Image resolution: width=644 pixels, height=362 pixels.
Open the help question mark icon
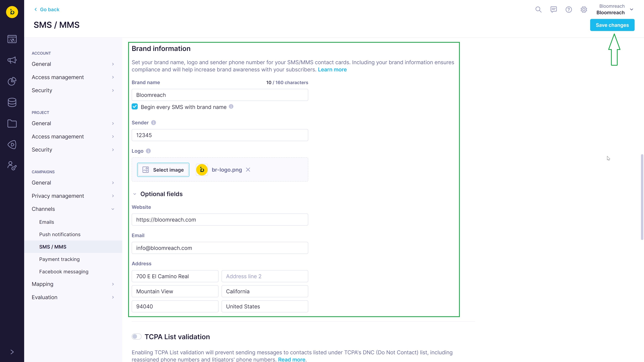point(569,10)
